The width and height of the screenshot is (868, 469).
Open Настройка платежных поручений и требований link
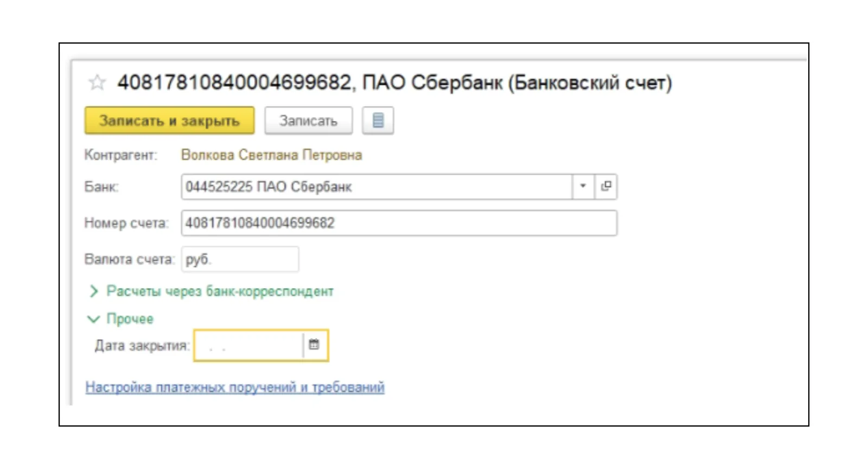pos(235,387)
